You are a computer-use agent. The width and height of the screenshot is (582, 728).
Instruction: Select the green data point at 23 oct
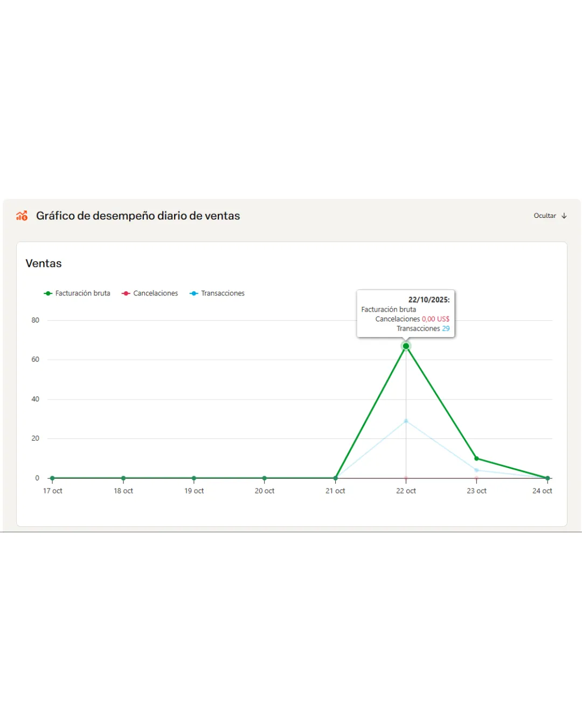(476, 458)
